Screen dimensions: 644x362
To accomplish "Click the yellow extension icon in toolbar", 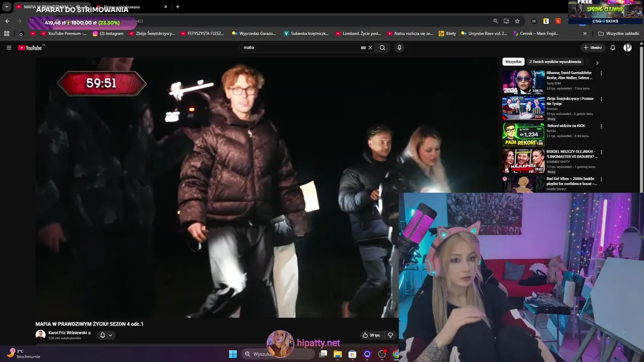I will point(546,21).
